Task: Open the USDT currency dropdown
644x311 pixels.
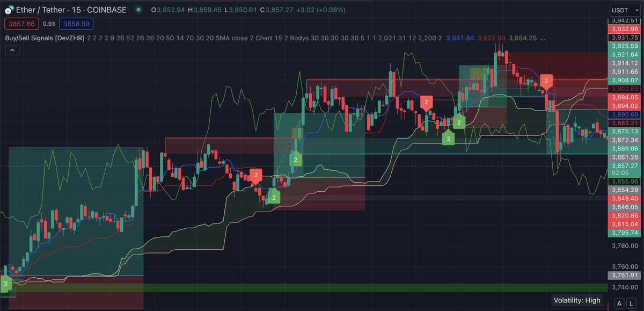Action: 624,9
